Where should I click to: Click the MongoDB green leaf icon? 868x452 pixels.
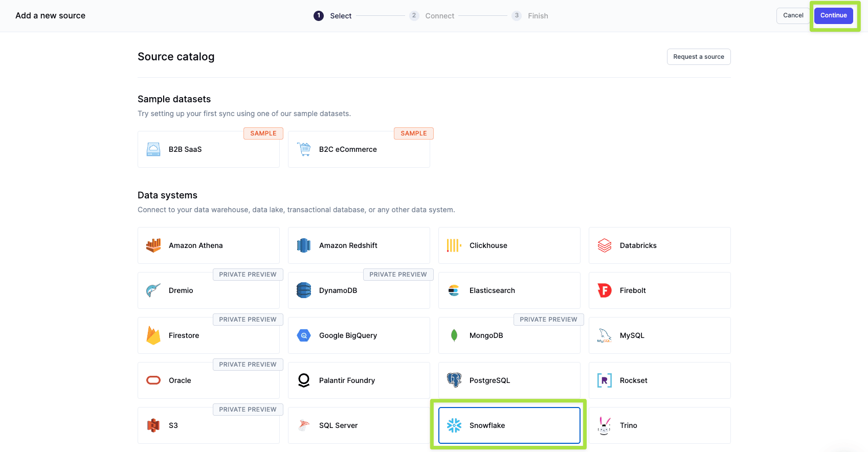tap(454, 335)
